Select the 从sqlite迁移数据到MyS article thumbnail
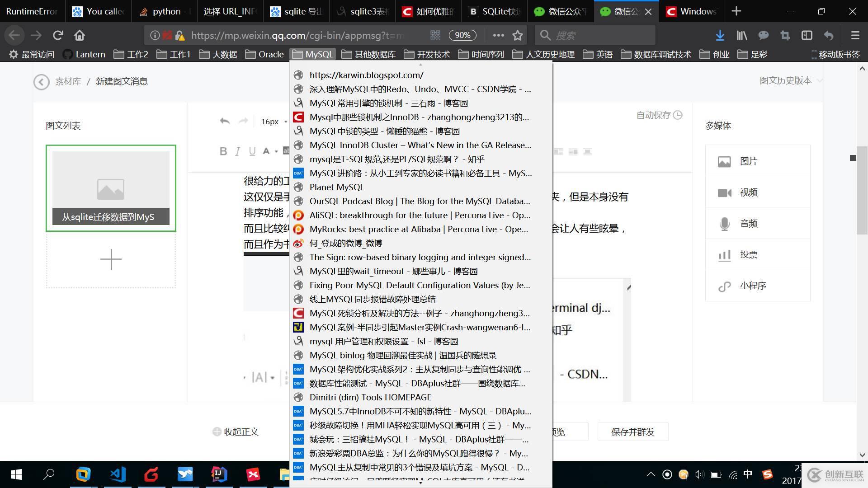The height and width of the screenshot is (488, 868). coord(111,188)
